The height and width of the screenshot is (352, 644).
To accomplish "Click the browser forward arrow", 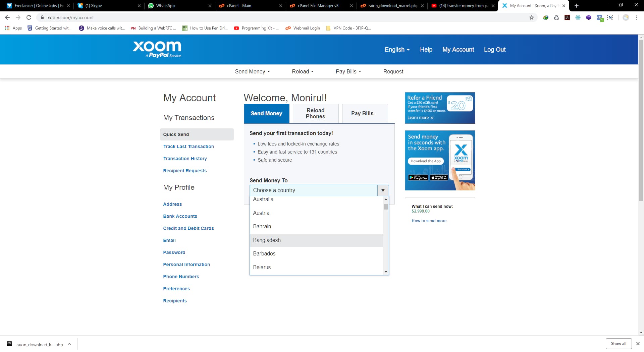I will 18,17.
